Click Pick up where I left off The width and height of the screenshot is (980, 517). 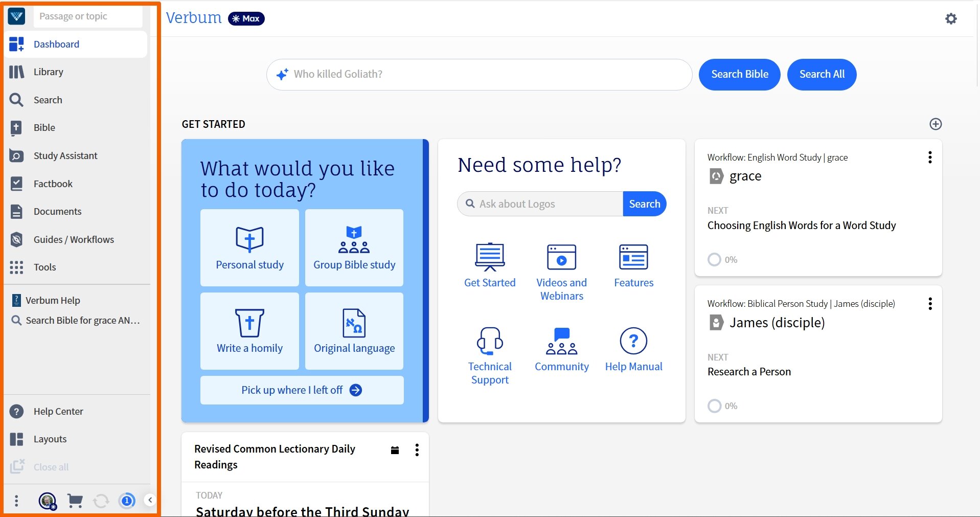[302, 390]
